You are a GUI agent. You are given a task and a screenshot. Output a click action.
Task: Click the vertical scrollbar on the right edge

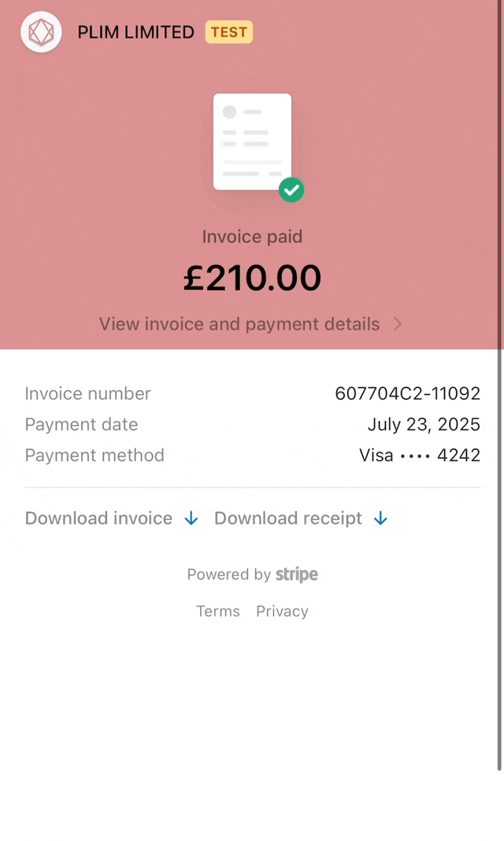500,385
